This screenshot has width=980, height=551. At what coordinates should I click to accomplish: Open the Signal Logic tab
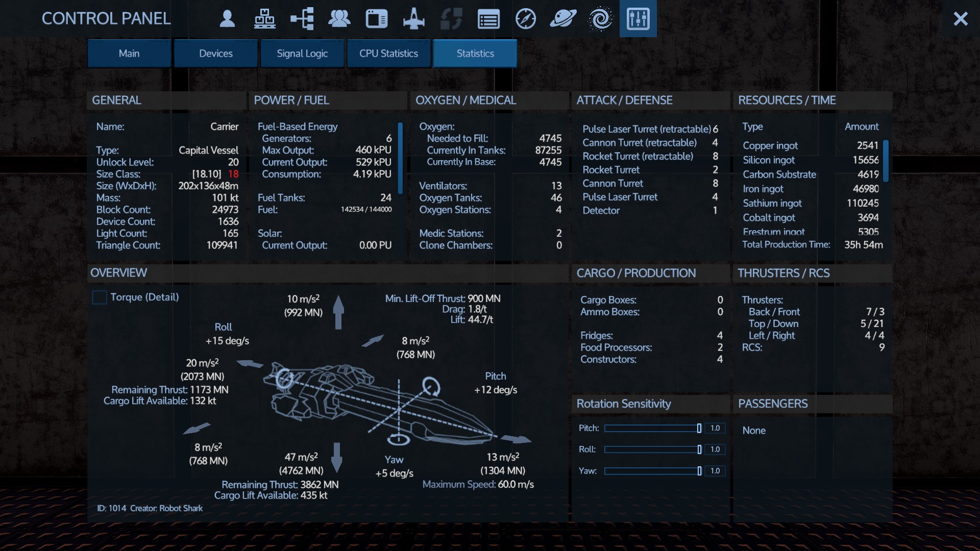tap(302, 54)
